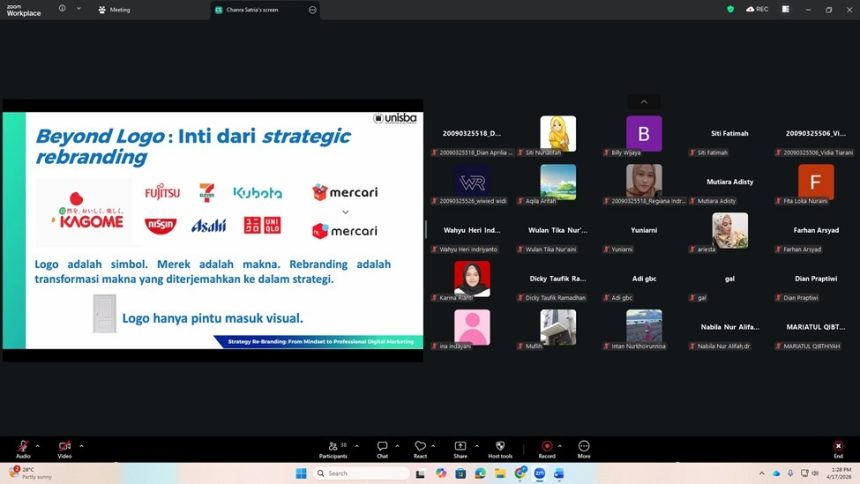Click the meeting info icon
Viewport: 860px width, 484px height.
62,9
